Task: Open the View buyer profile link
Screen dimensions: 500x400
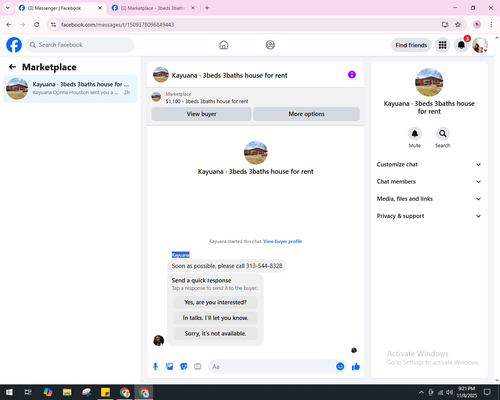Action: 283,241
